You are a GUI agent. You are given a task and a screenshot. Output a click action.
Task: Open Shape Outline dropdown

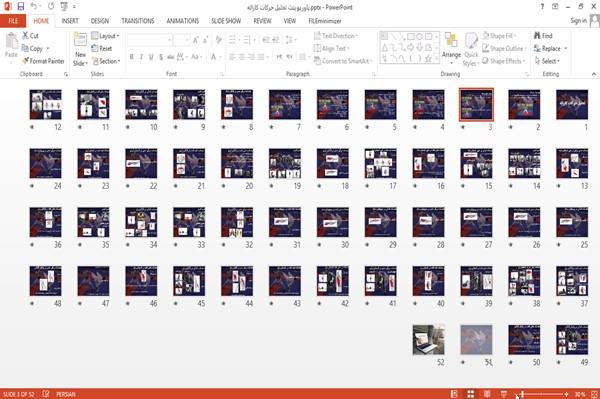tap(504, 48)
